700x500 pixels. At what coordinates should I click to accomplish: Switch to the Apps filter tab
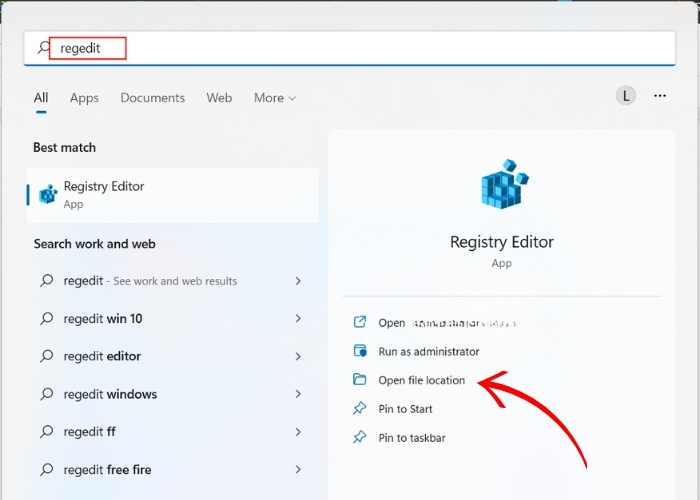click(x=84, y=98)
